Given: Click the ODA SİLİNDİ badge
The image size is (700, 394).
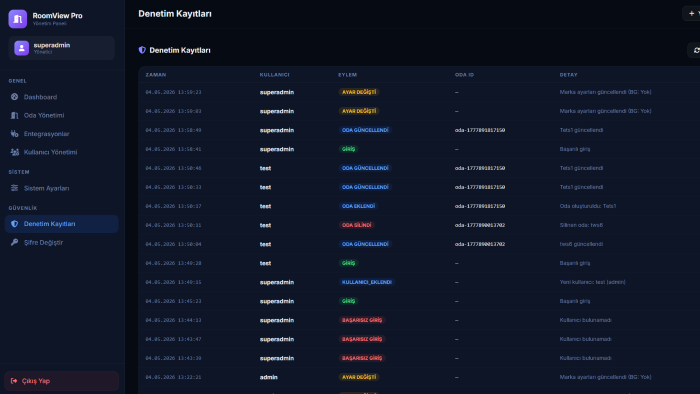Looking at the screenshot, I should (x=356, y=225).
